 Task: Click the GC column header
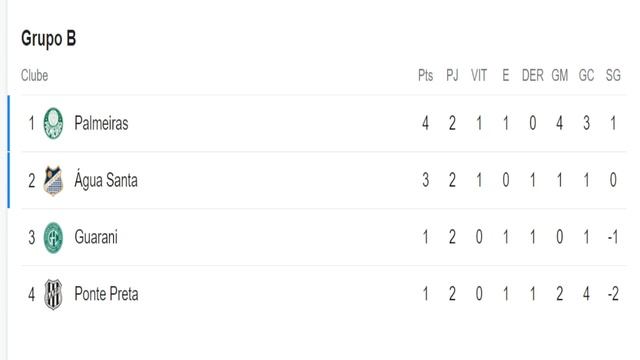tap(586, 76)
